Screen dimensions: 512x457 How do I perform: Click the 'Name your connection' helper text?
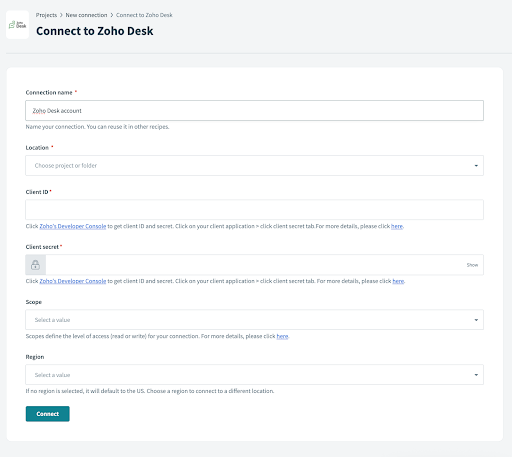point(97,127)
